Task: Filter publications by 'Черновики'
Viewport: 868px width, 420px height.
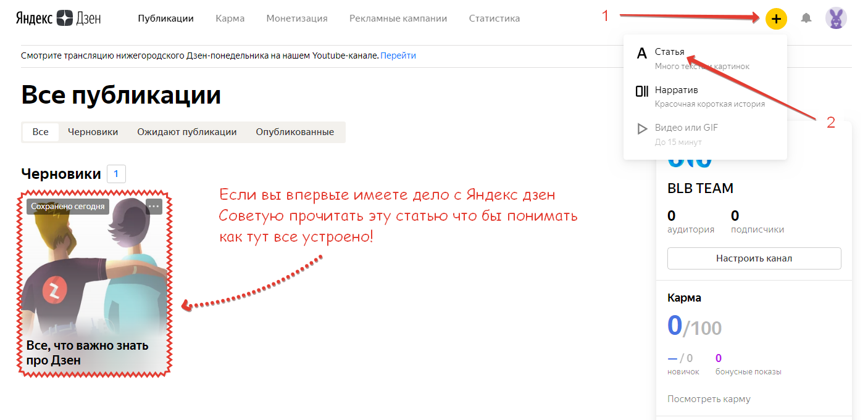Action: 93,132
